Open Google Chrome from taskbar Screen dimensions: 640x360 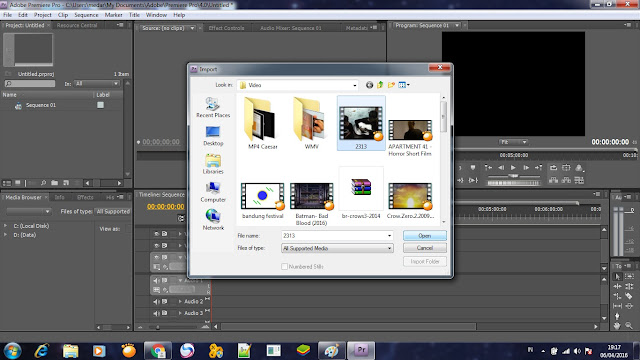[x=158, y=351]
